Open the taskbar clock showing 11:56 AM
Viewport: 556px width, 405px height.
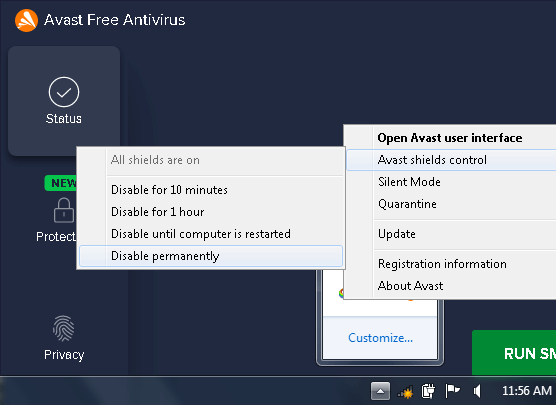[527, 391]
